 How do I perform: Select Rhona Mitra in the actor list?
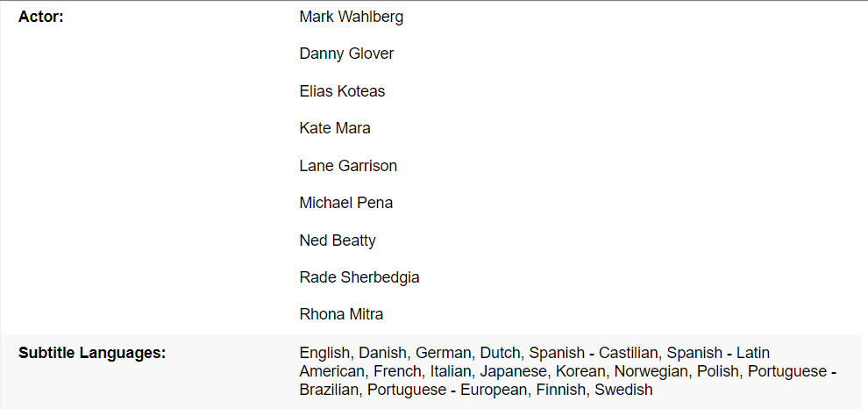click(x=341, y=314)
